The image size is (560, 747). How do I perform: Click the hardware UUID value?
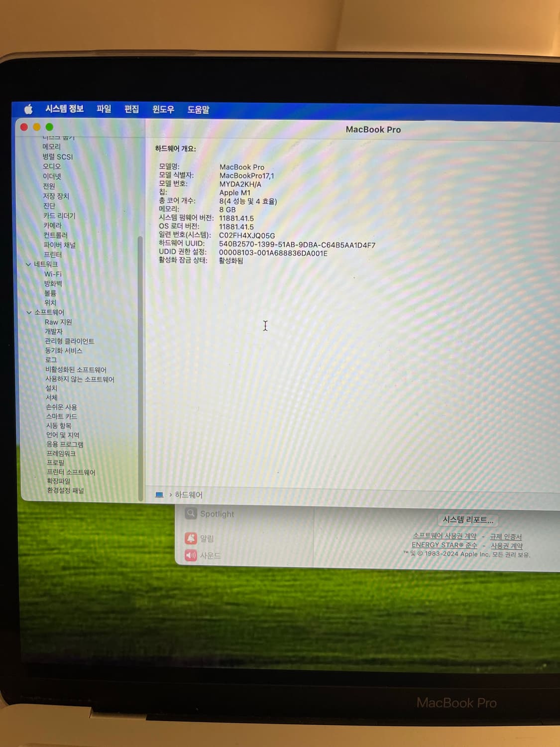(297, 245)
